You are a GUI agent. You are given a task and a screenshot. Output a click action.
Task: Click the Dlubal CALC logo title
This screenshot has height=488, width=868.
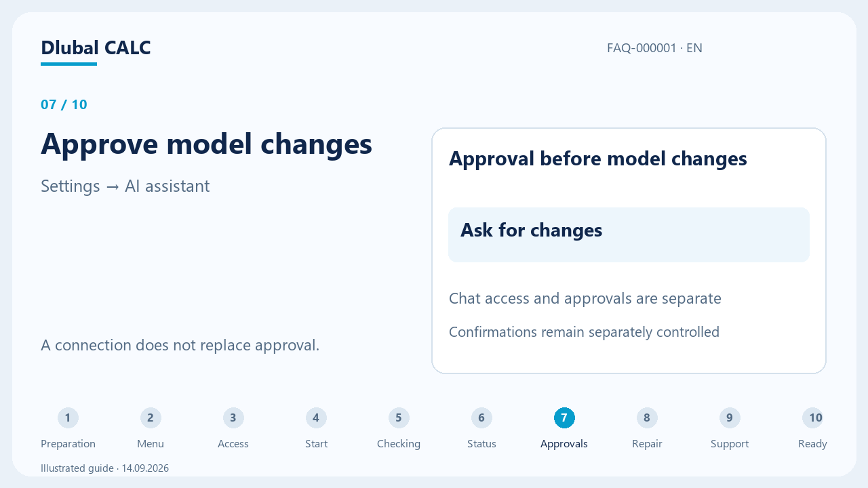tap(96, 48)
